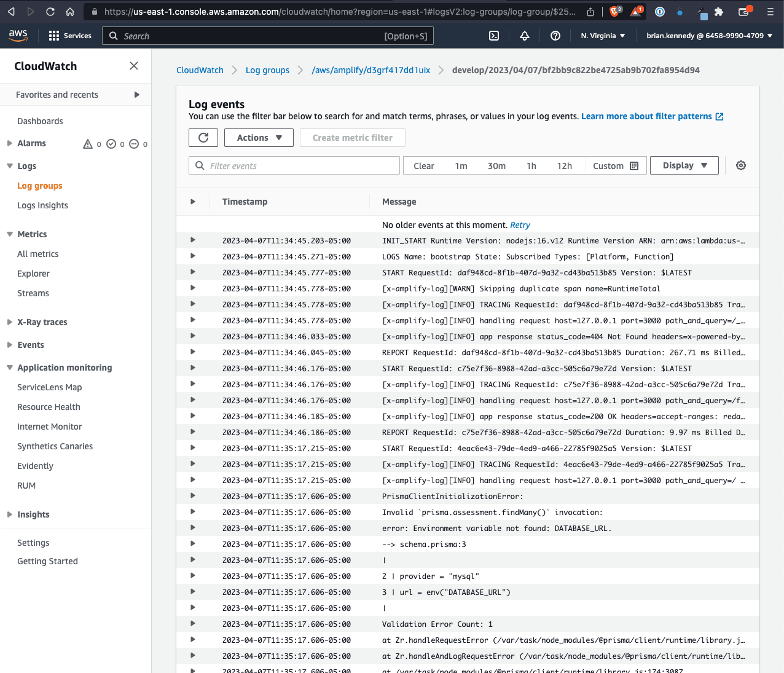Open CloudShell from the top navigation
Screen dimensions: 784x673
(x=494, y=36)
